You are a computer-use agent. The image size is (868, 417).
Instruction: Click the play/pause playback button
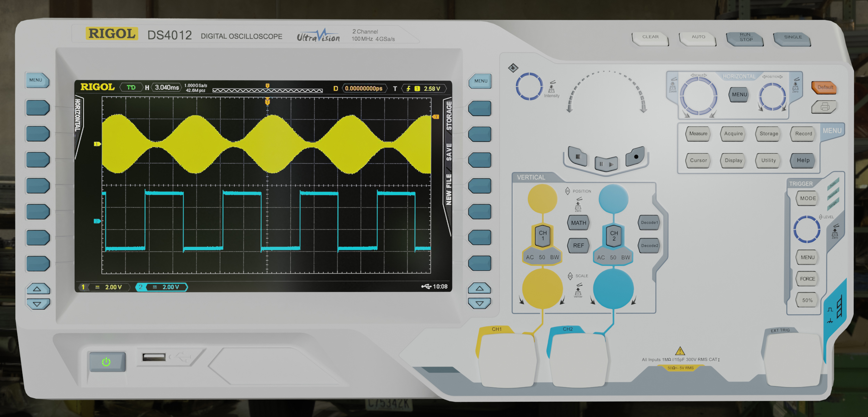click(x=606, y=164)
